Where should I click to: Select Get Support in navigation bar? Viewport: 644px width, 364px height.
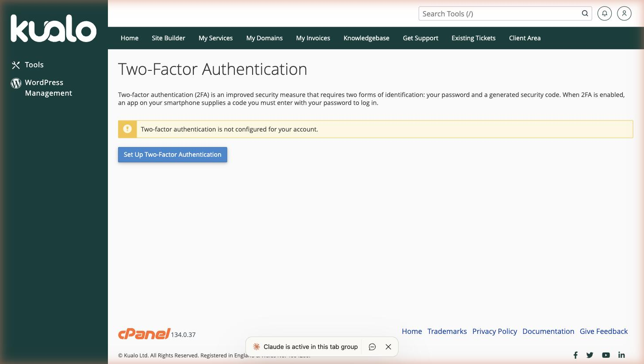[421, 38]
